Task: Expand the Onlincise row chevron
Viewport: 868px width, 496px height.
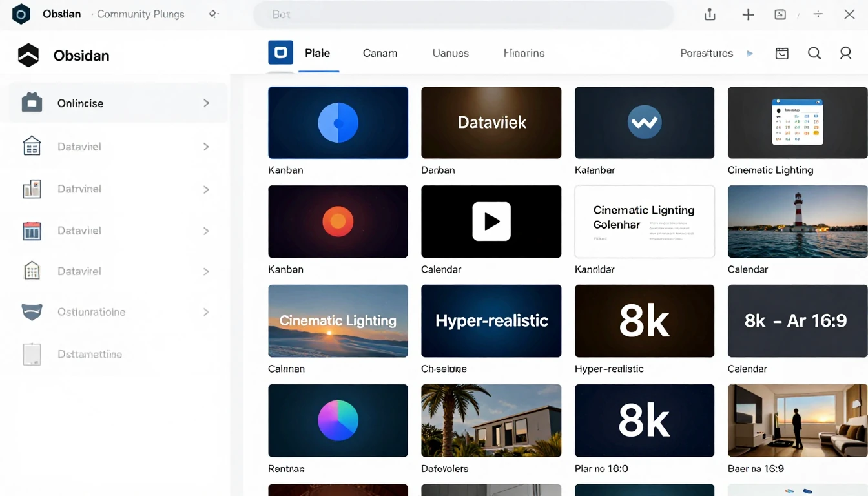Action: coord(206,103)
